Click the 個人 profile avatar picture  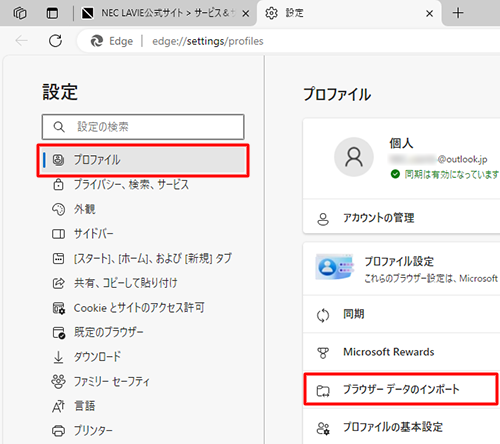click(354, 157)
